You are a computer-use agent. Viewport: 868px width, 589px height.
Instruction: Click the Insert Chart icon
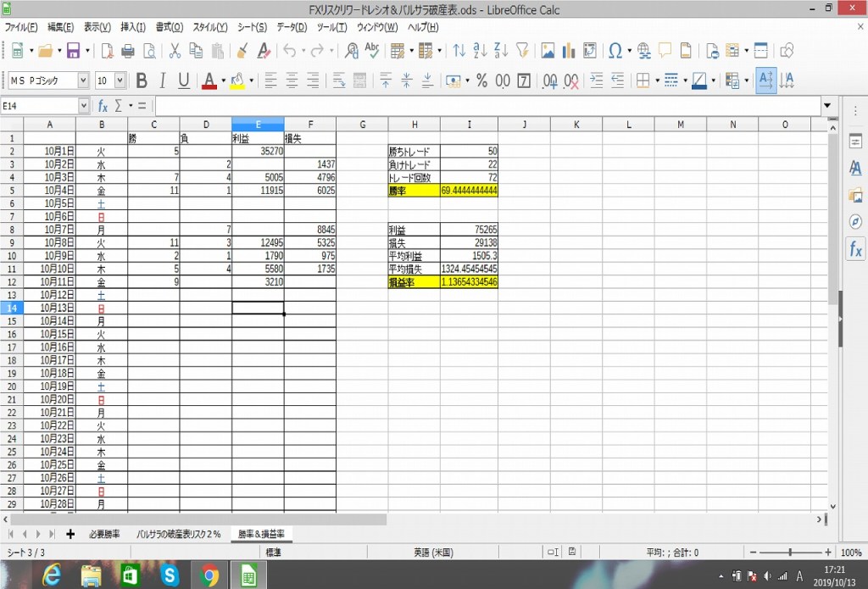point(569,51)
